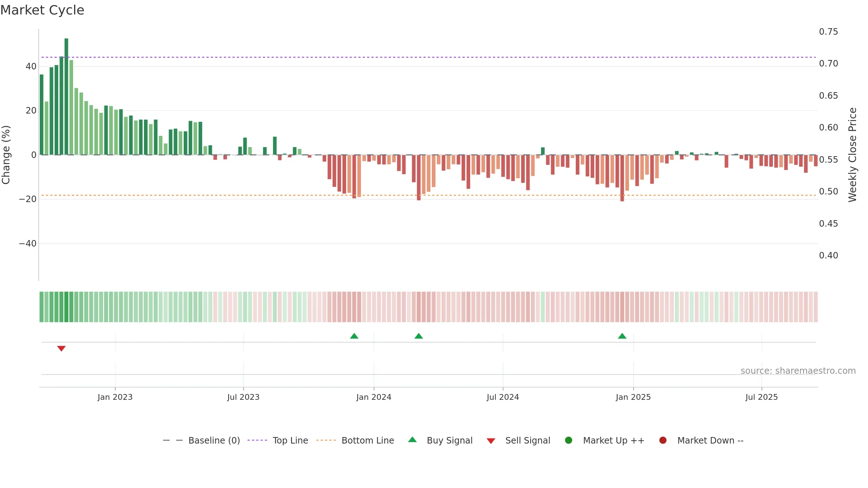Click the green triangle icon in the legend
Viewport: 868px width, 488px height.
coord(412,440)
